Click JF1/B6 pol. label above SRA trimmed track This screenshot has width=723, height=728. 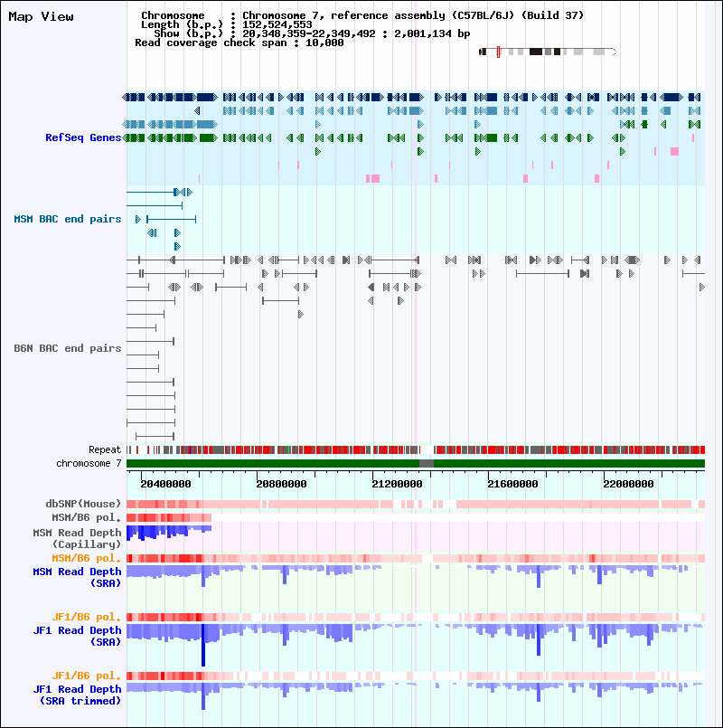[x=87, y=676]
